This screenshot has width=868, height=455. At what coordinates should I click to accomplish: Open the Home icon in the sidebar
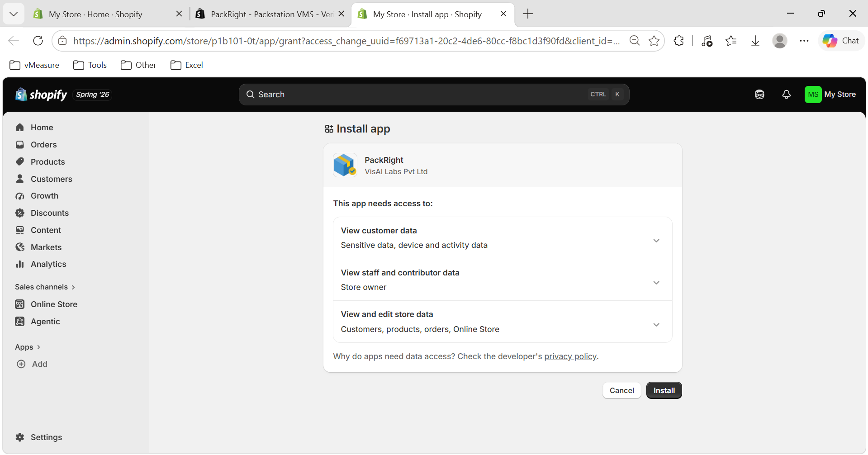(20, 128)
